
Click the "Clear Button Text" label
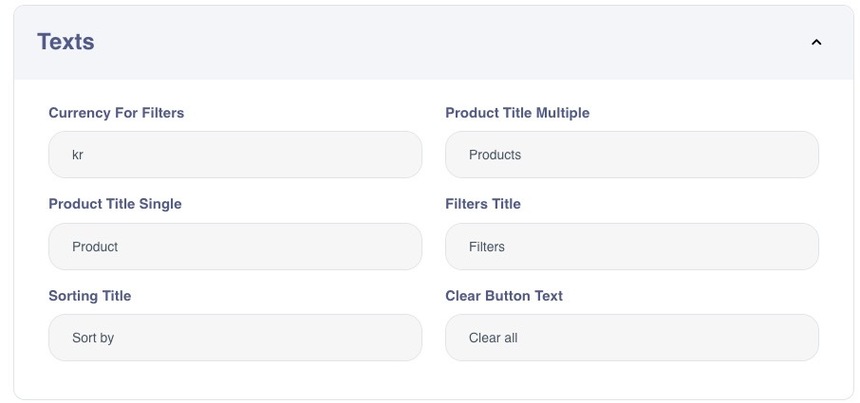[504, 296]
